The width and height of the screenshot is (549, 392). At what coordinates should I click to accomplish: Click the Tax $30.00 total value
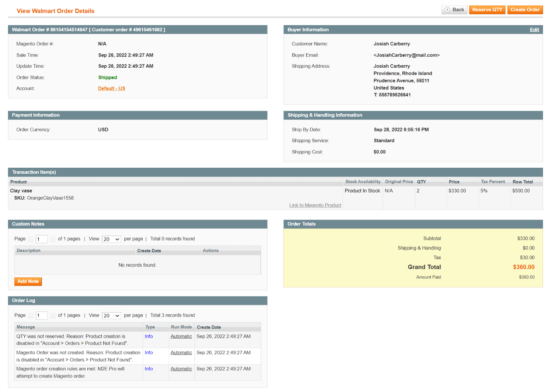[x=527, y=258]
